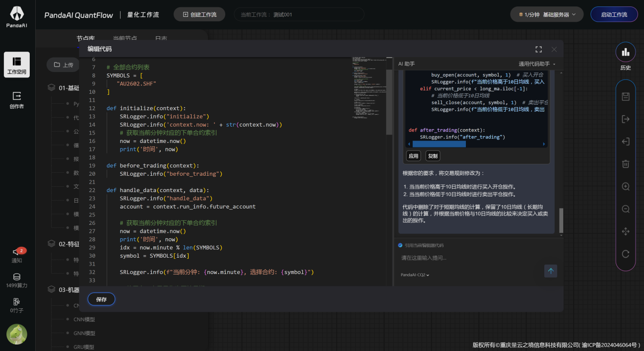644x351 pixels.
Task: Click the 应用 apply button
Action: 413,156
